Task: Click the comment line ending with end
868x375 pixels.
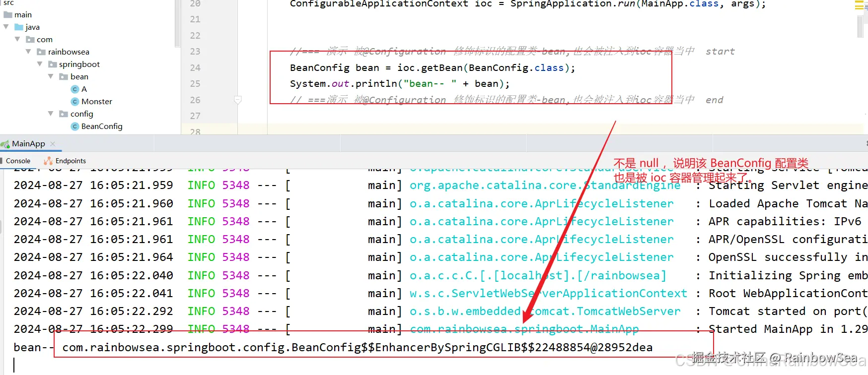Action: pyautogui.click(x=507, y=100)
